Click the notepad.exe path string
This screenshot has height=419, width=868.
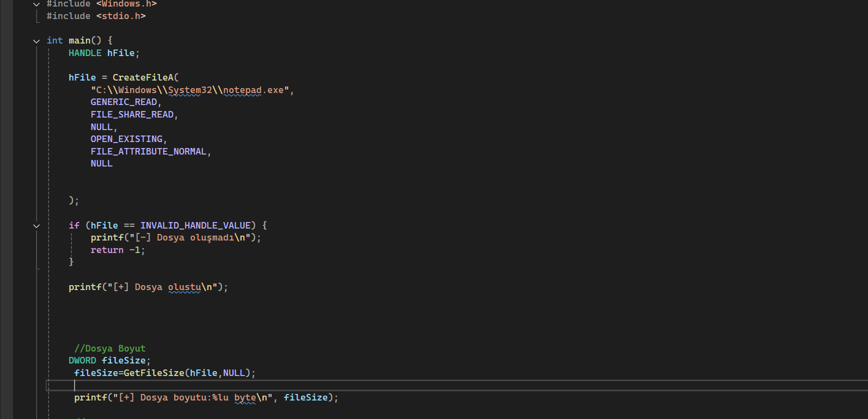click(x=190, y=90)
